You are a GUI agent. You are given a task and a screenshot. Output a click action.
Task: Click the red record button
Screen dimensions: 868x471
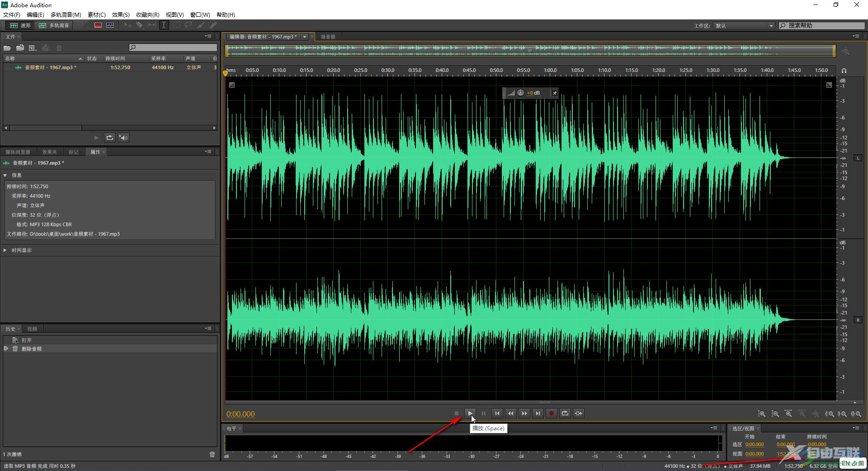[x=552, y=414]
